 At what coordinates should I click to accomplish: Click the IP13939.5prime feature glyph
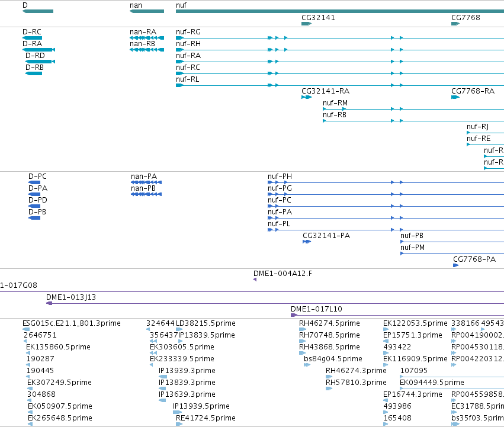[177, 412]
